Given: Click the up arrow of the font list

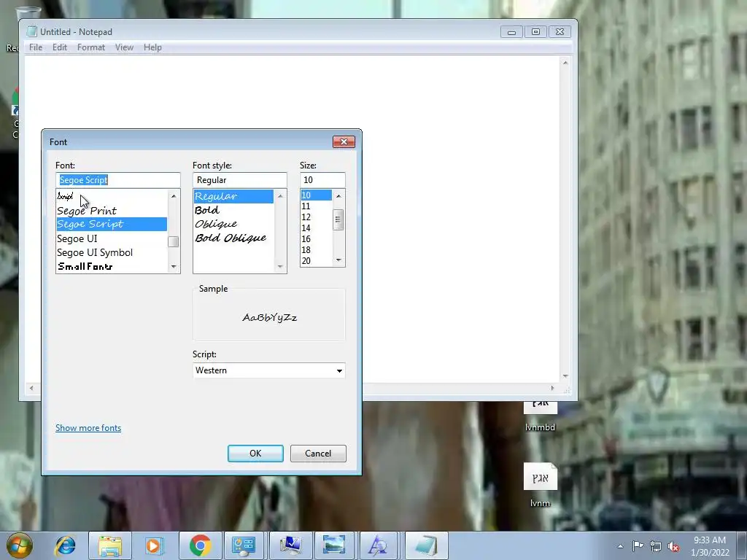Looking at the screenshot, I should pos(174,196).
